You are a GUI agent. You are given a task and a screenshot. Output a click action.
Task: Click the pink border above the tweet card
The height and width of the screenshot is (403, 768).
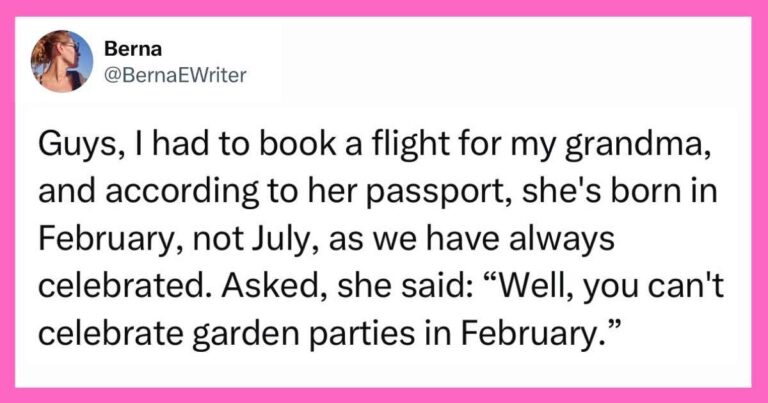click(384, 8)
